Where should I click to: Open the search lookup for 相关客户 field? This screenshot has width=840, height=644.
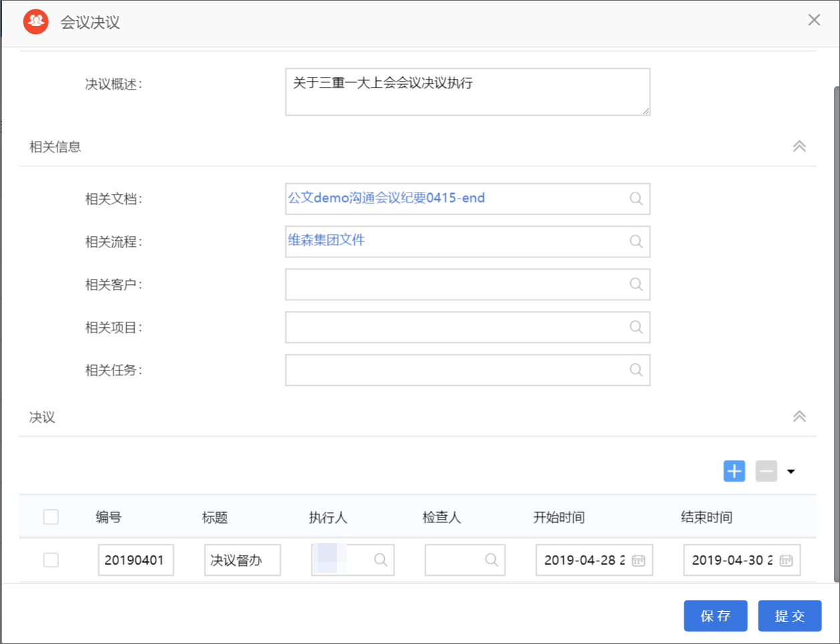pos(636,284)
